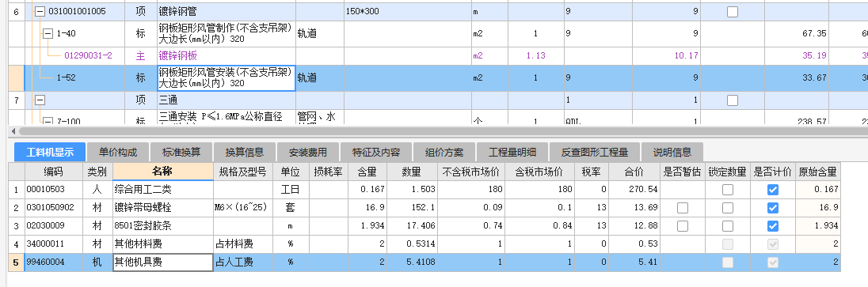The image size is (868, 287).
Task: Select code cell 34000011
Action: (54, 244)
